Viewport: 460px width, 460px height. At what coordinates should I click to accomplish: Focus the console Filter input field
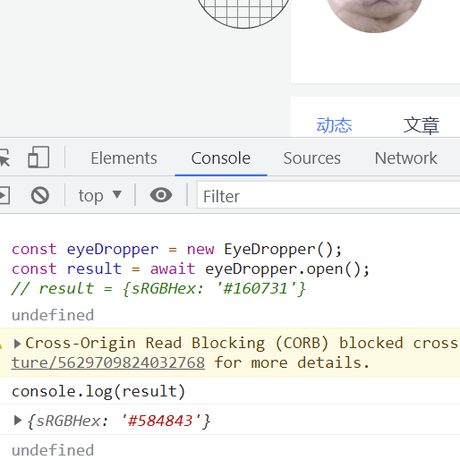point(329,195)
